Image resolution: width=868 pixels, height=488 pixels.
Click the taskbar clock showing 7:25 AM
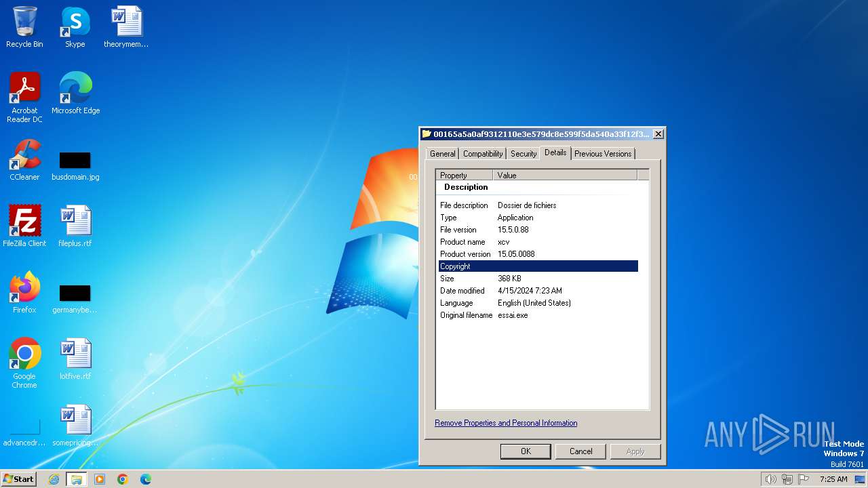coord(833,479)
